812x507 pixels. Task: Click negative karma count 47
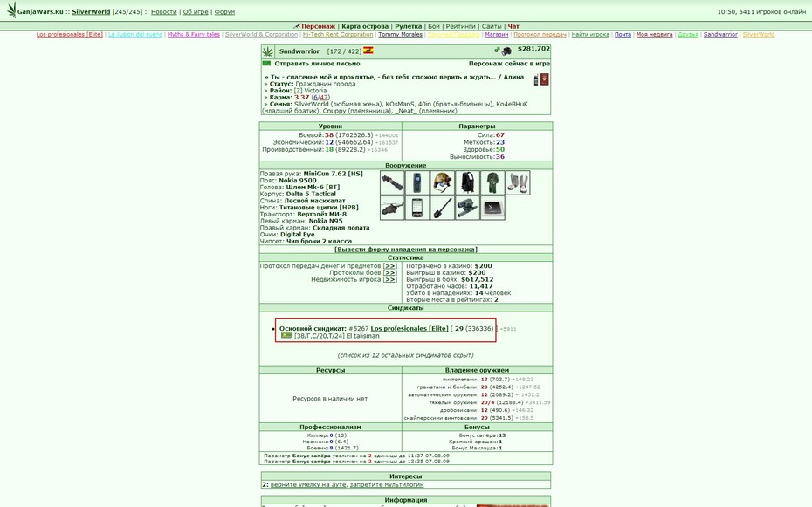(x=324, y=97)
